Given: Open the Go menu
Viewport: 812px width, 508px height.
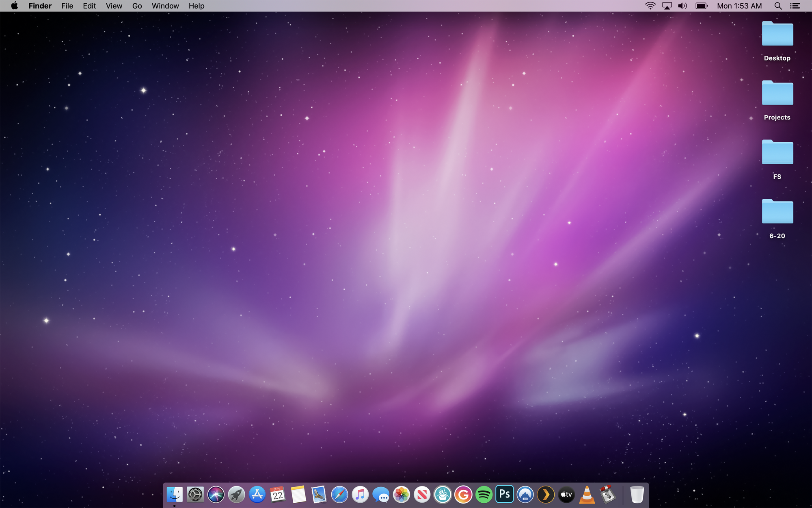Looking at the screenshot, I should click(137, 6).
